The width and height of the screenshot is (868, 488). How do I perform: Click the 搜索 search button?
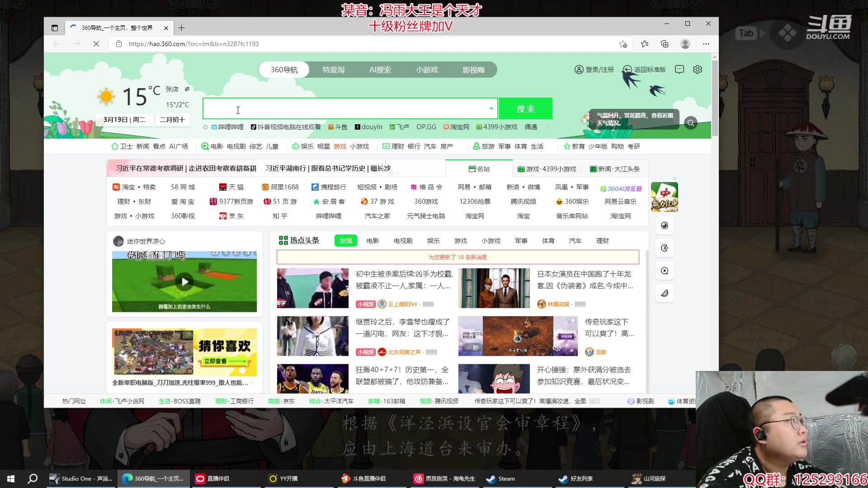pos(526,108)
